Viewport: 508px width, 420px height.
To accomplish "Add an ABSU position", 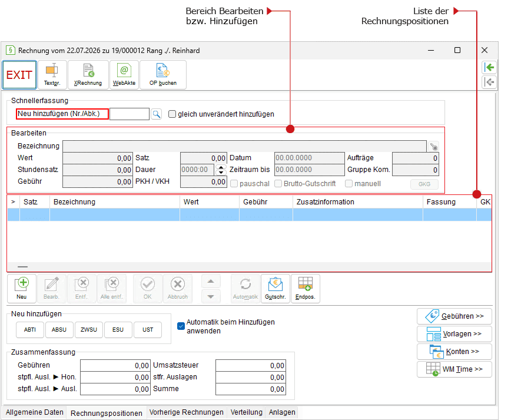I will tap(59, 330).
